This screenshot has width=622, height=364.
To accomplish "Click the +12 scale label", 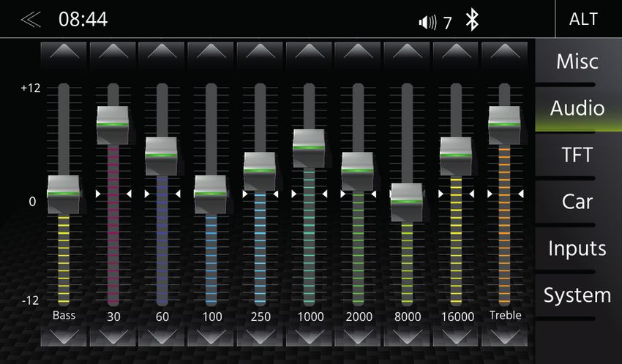I will point(31,88).
